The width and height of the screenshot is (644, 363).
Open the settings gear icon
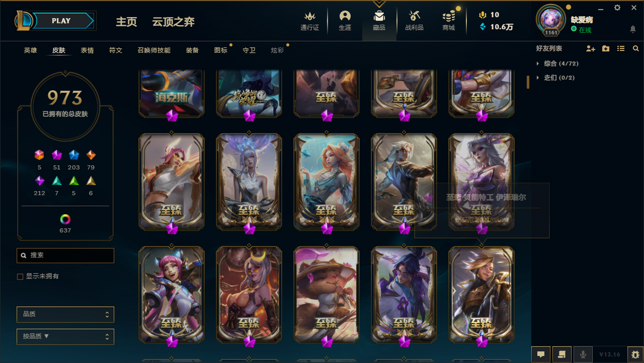pyautogui.click(x=617, y=8)
